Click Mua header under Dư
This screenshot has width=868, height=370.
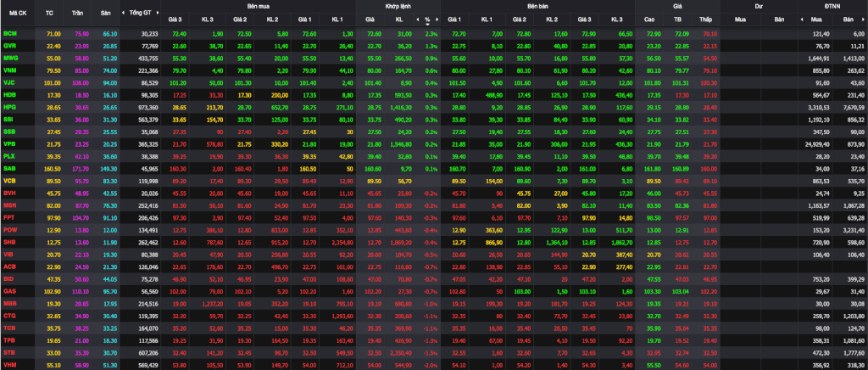coord(739,20)
